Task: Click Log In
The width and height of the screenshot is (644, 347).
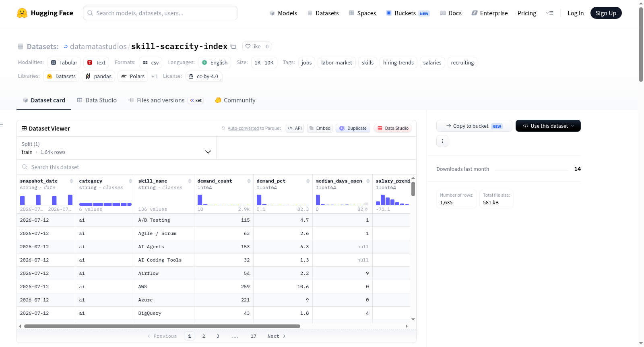Action: tap(576, 13)
